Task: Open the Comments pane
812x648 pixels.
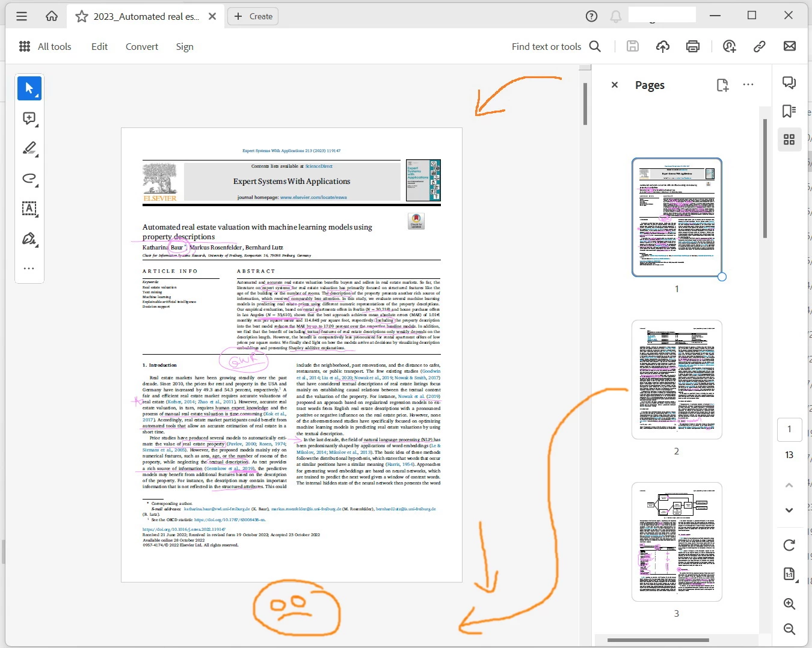Action: [x=789, y=83]
